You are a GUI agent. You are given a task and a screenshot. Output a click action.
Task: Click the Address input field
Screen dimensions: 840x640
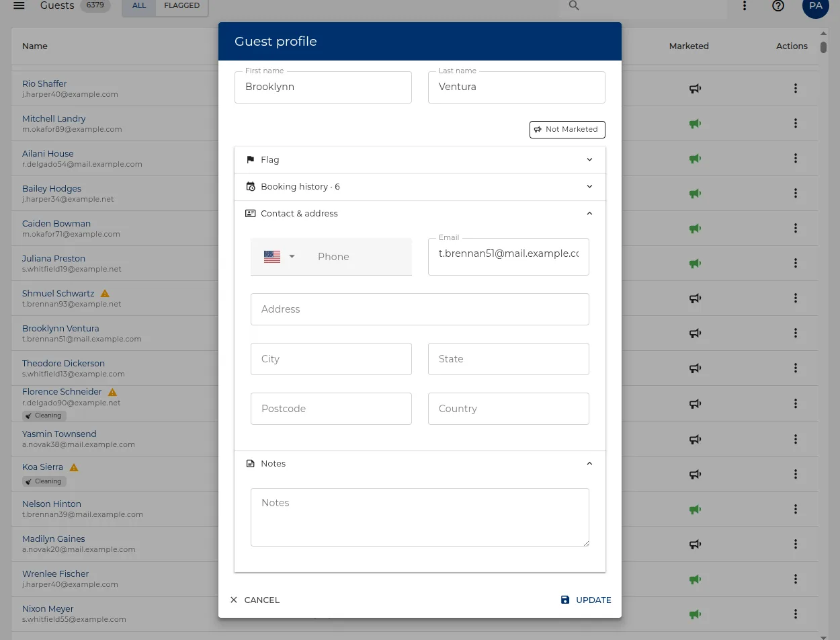point(420,309)
